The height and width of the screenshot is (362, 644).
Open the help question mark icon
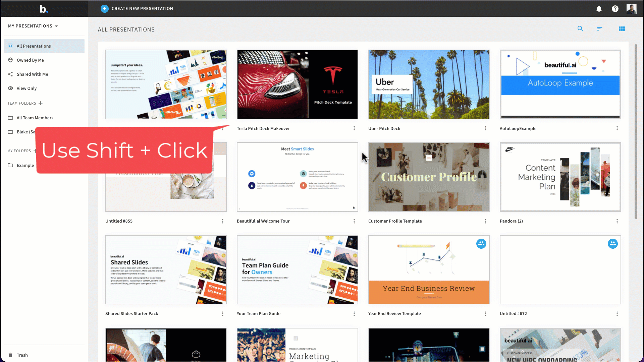[615, 9]
